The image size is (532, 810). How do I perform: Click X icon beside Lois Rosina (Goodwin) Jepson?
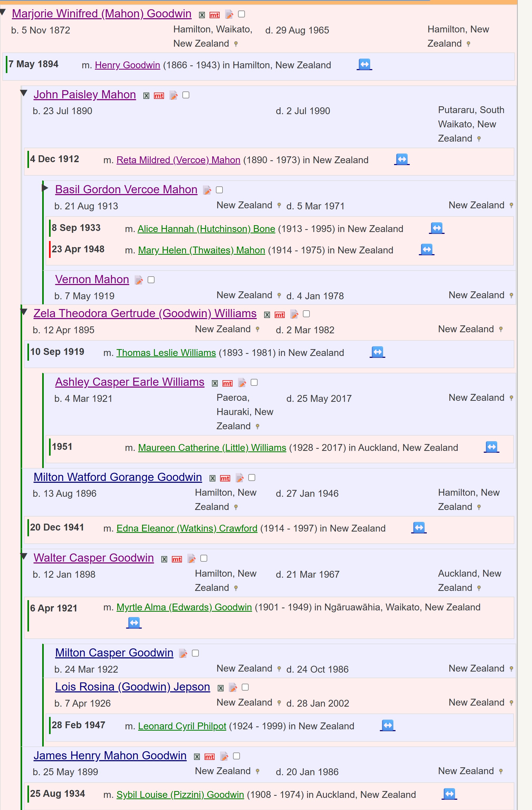221,688
